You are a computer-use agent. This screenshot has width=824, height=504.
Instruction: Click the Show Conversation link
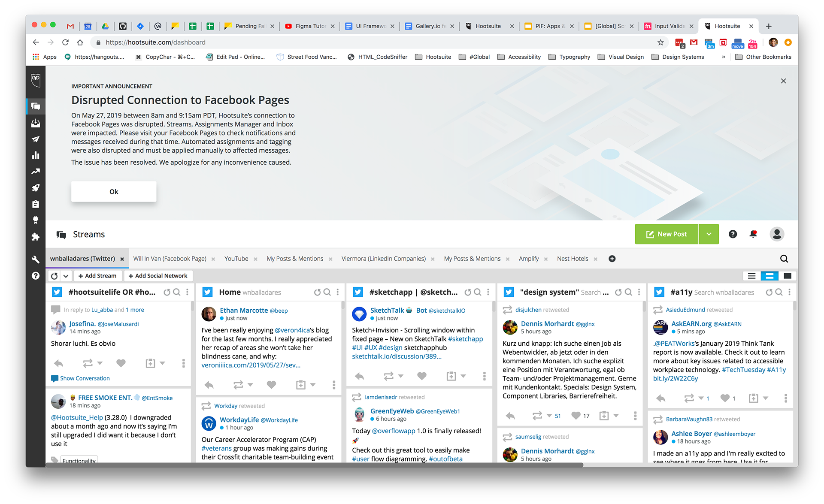(85, 378)
